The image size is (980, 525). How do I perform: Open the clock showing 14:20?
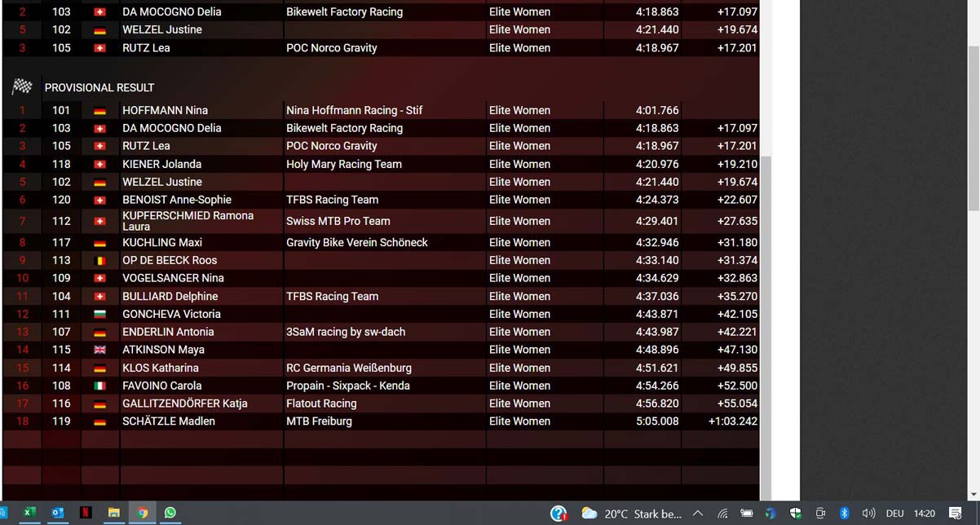click(x=925, y=514)
